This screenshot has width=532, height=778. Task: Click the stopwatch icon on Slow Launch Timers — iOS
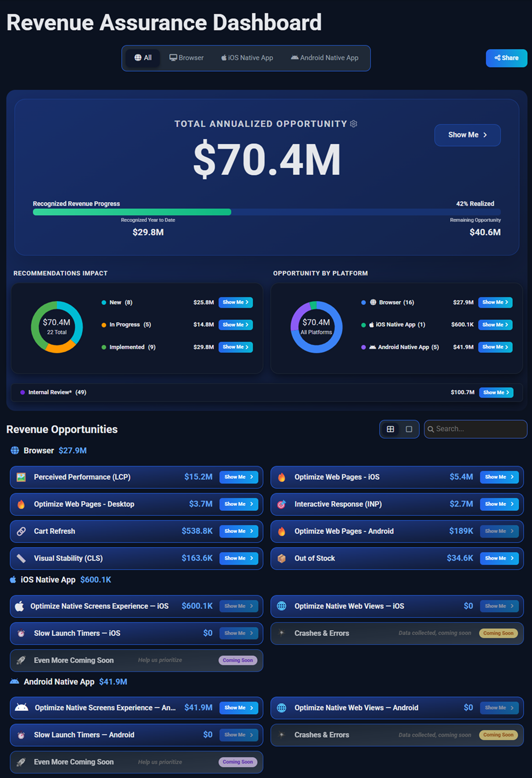21,634
